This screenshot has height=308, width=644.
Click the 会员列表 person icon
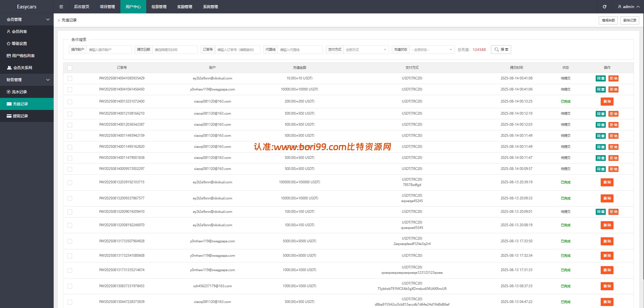click(x=9, y=32)
